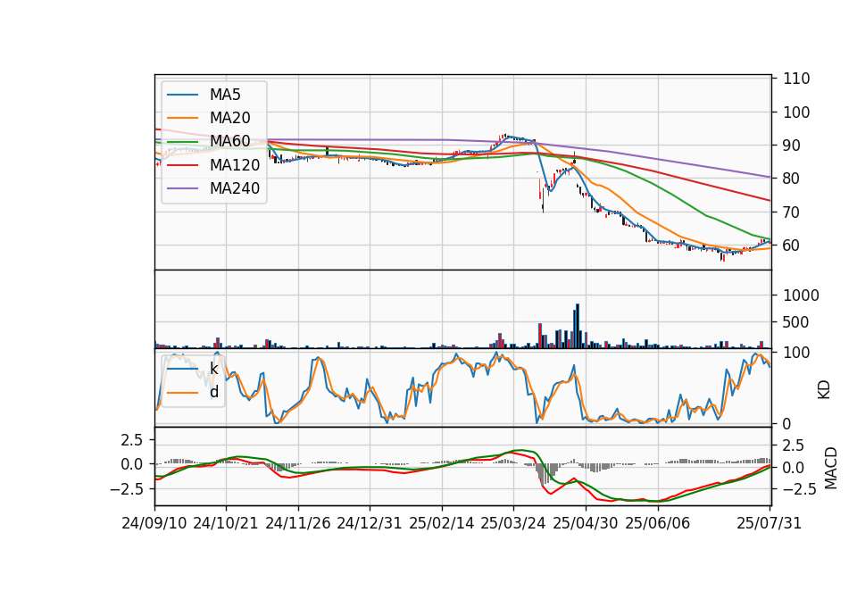The height and width of the screenshot is (616, 857).
Task: Click the 80 price axis tick label
Action: [x=792, y=179]
